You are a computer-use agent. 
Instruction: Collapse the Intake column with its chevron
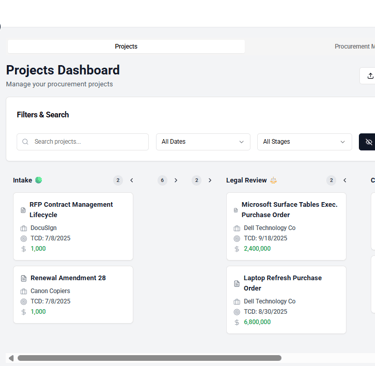(x=132, y=180)
